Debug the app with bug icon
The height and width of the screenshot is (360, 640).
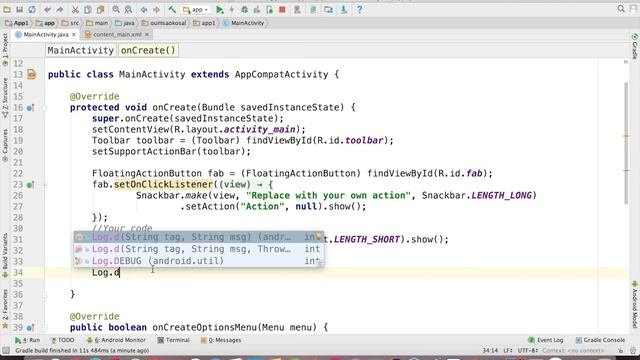pos(244,9)
